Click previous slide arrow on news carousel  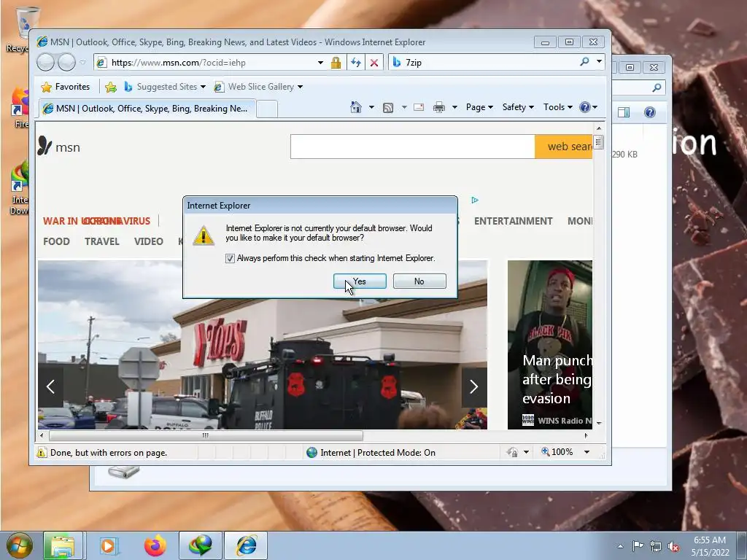50,386
